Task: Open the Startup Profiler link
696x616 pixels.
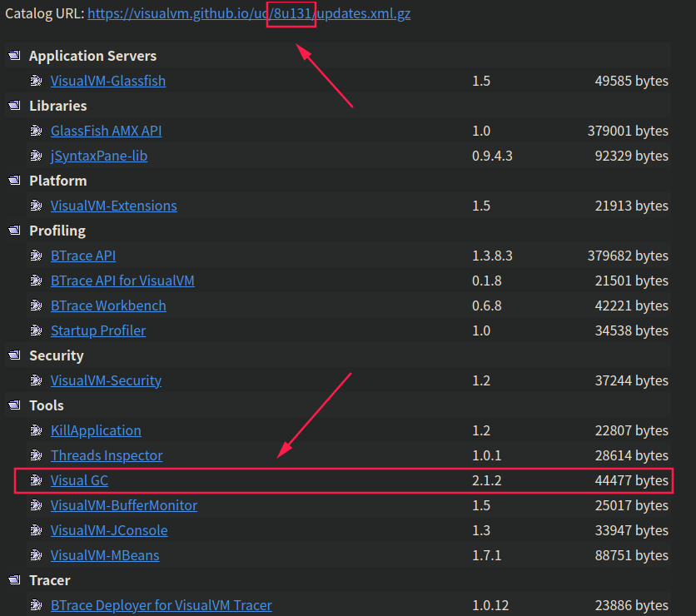Action: (98, 330)
